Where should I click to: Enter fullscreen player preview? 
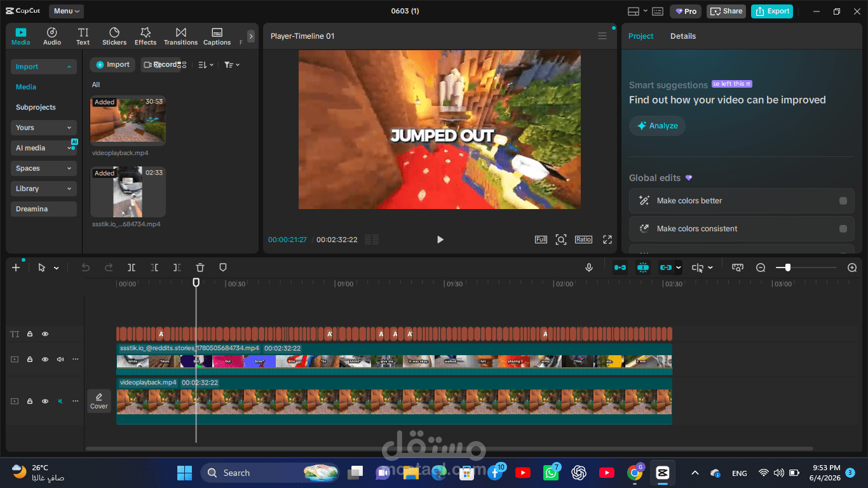pos(607,240)
